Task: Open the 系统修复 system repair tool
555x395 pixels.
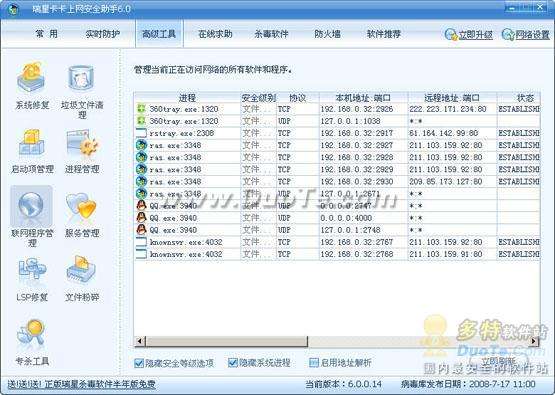Action: pyautogui.click(x=31, y=77)
